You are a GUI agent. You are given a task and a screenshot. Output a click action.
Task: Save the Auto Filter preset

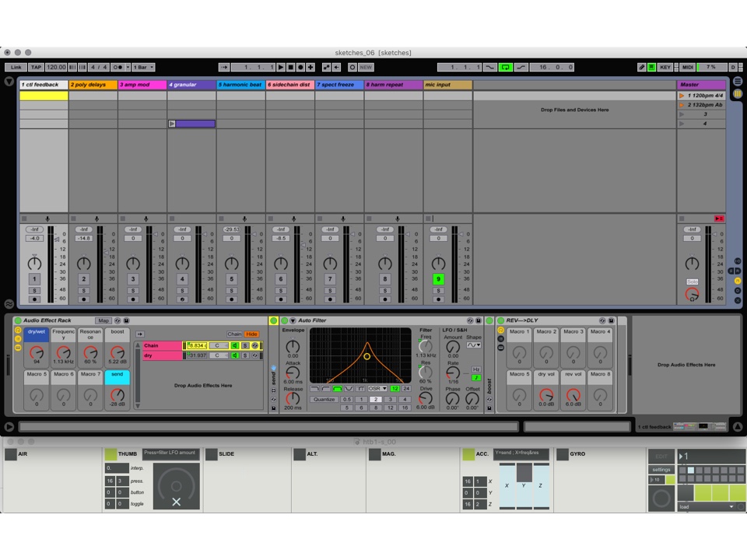tap(479, 320)
